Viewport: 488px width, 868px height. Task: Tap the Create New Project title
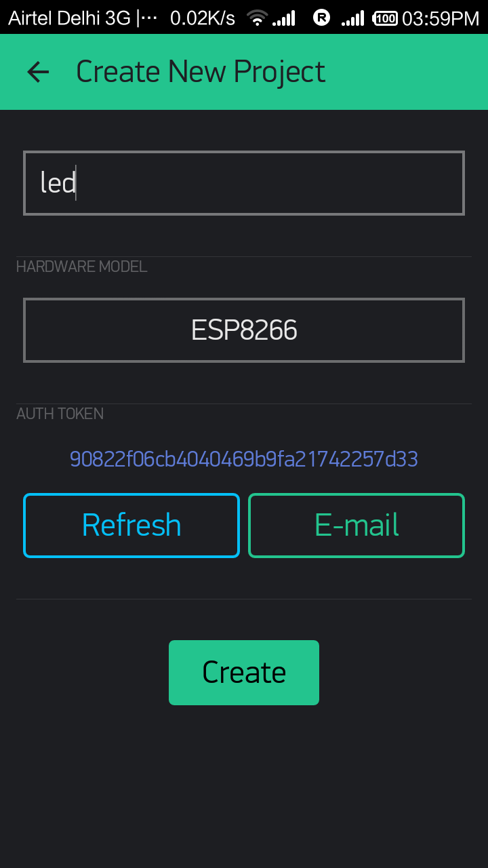[201, 72]
